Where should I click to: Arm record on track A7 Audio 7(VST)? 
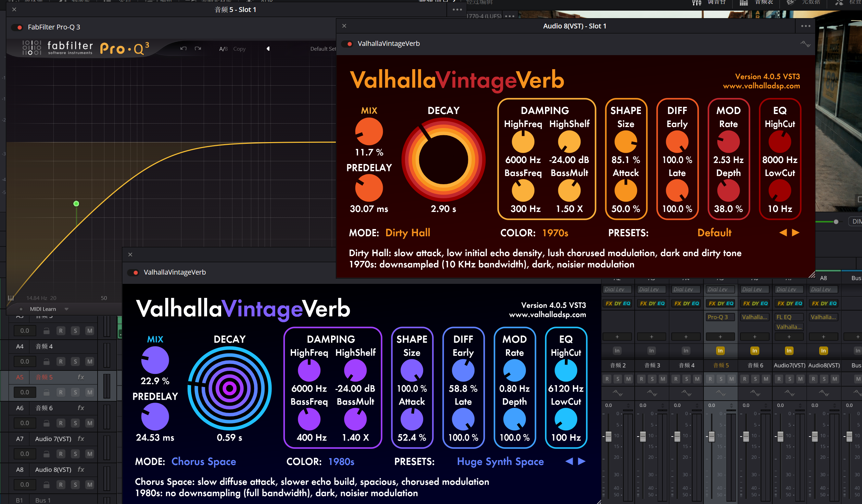[x=61, y=454]
